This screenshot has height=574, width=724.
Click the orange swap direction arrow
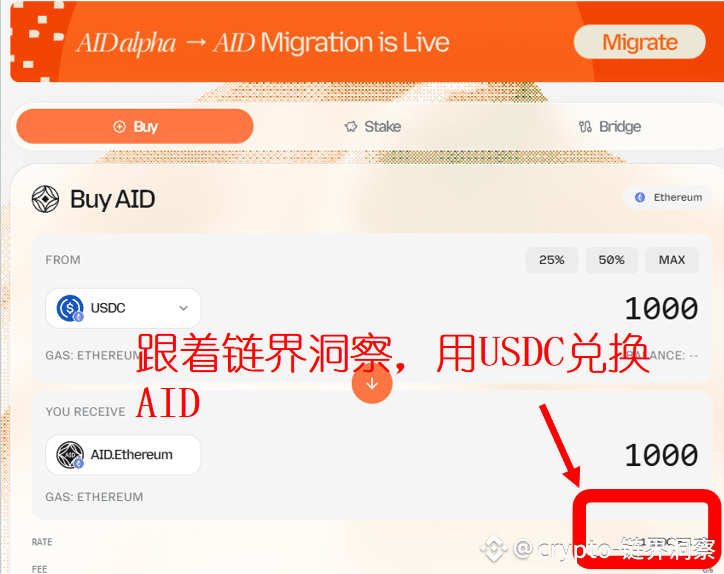372,383
